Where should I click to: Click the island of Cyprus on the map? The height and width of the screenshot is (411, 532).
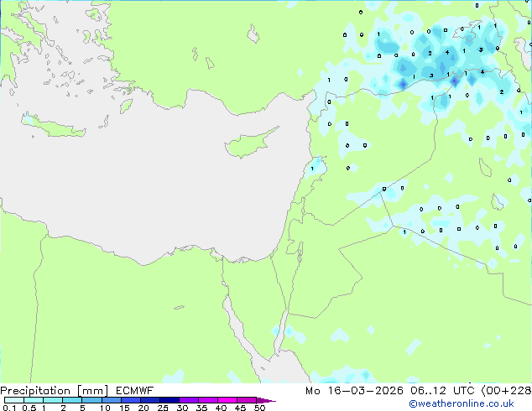tap(249, 144)
